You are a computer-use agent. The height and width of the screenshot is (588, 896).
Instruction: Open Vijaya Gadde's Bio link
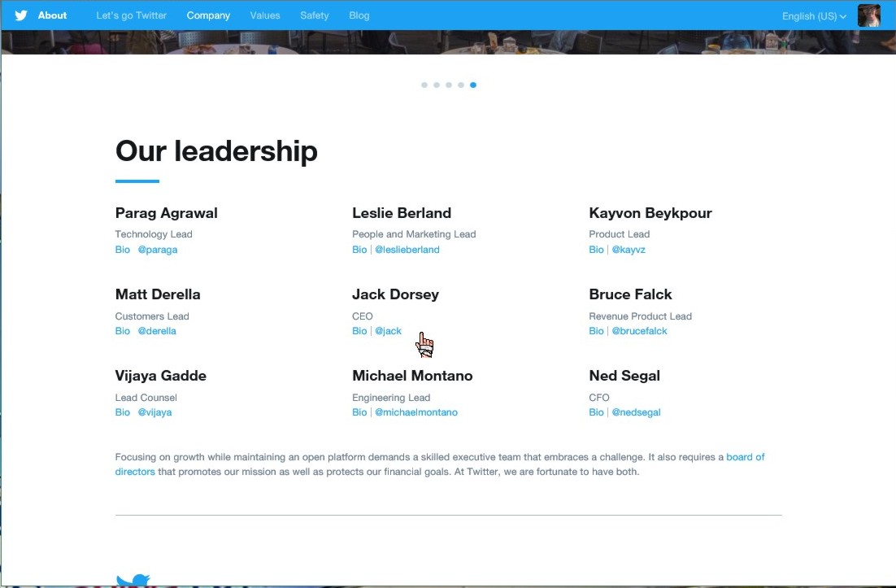[x=123, y=412]
